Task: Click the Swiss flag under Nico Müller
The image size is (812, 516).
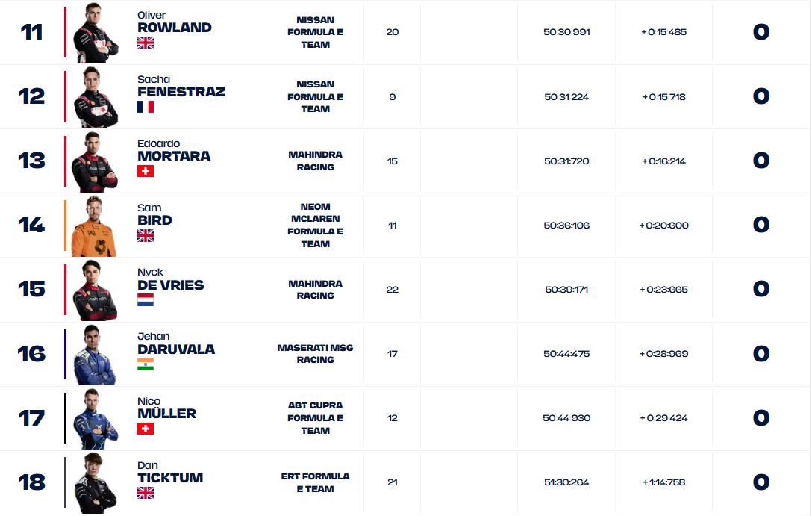Action: [x=146, y=428]
